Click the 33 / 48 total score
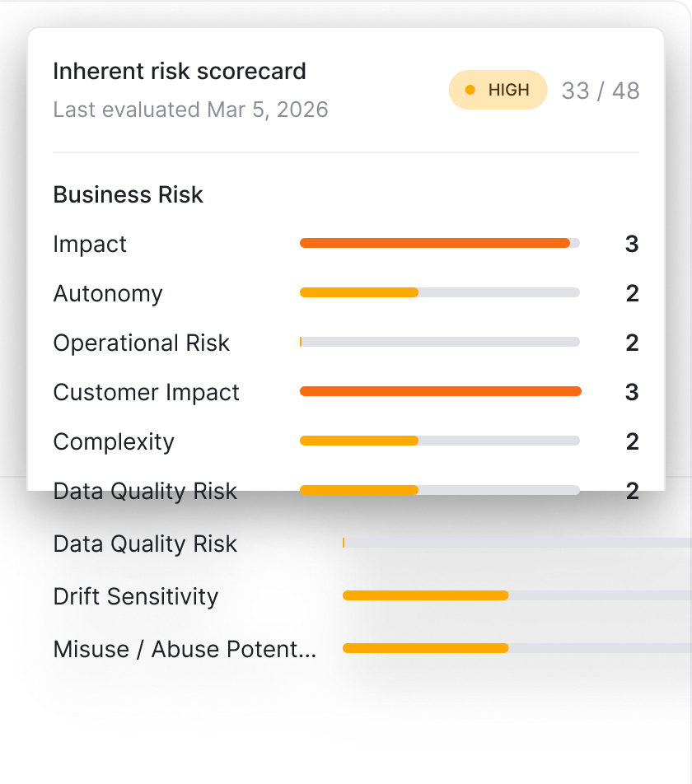The width and height of the screenshot is (692, 784). 601,91
